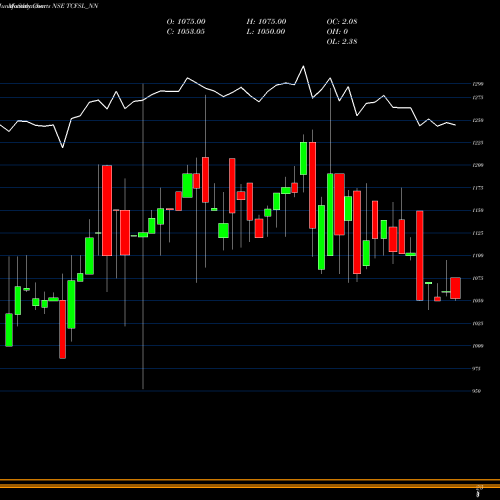Click the 1125 price axis label
500x500 pixels.
[478, 233]
